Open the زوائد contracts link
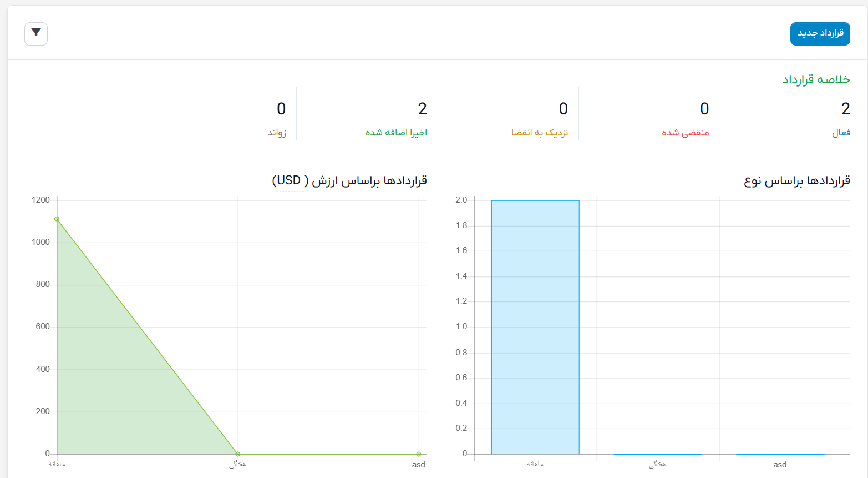The image size is (868, 478). (x=277, y=133)
